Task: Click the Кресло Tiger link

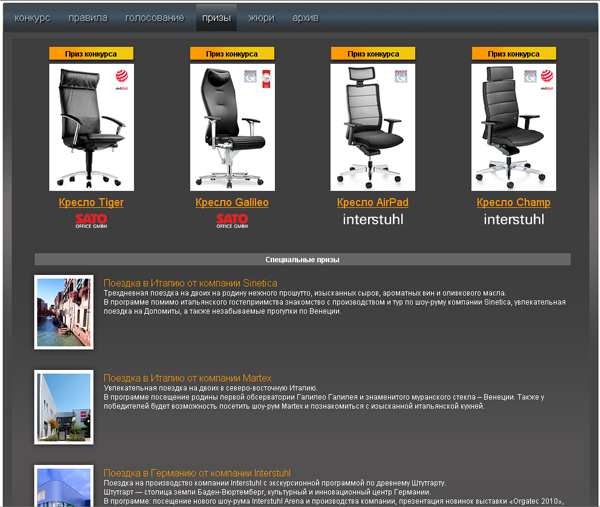Action: pos(91,203)
